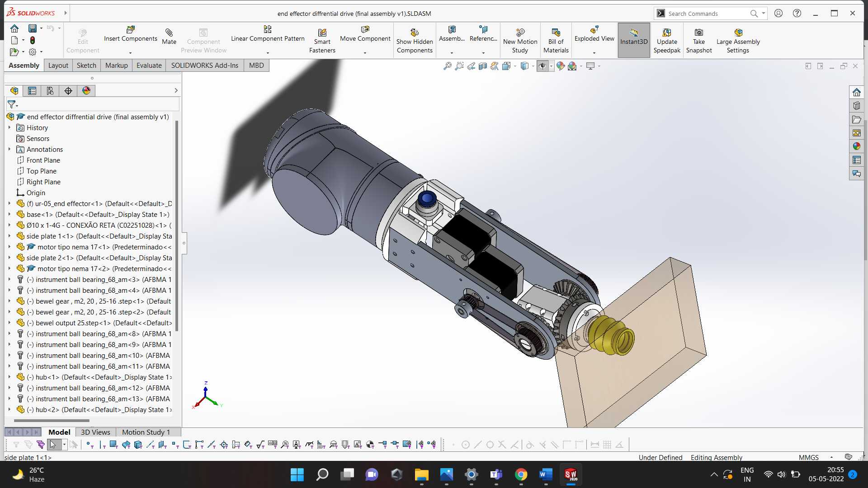
Task: Click Zoom to Fit magnifier icon
Action: (447, 66)
